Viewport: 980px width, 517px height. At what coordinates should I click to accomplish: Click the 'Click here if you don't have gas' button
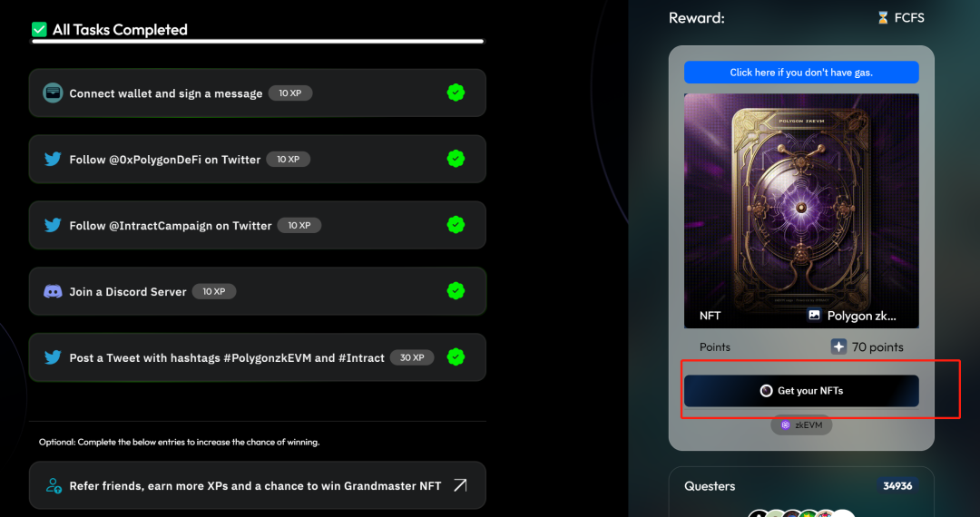(x=801, y=73)
